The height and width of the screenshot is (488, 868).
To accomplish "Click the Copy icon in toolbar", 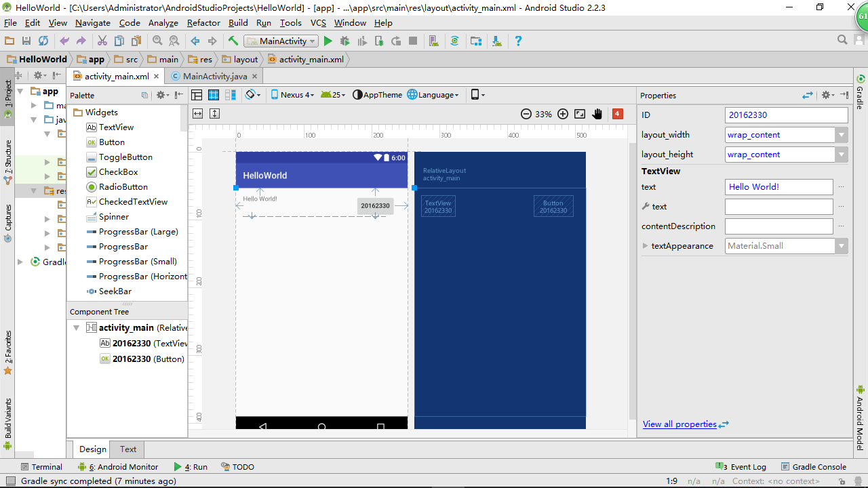I will pos(119,41).
